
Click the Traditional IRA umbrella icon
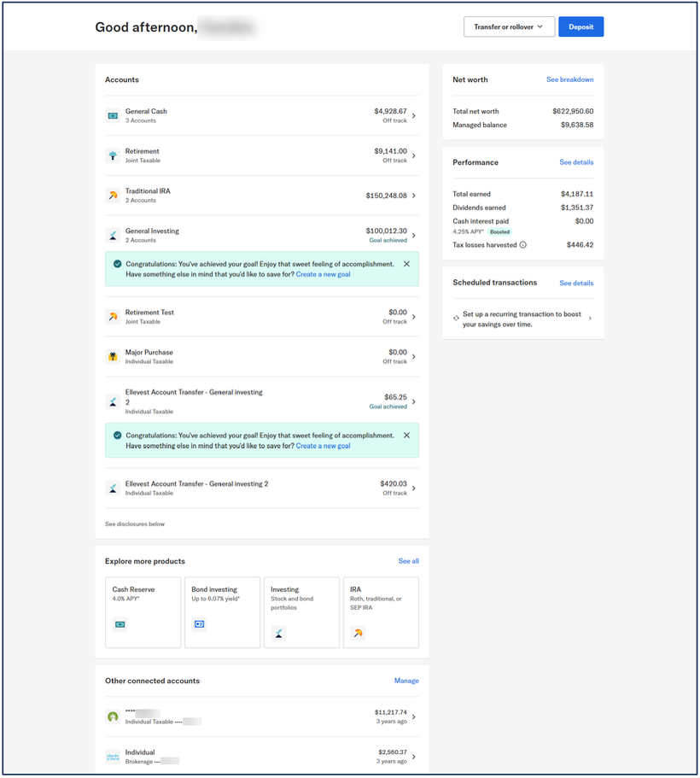pos(114,196)
